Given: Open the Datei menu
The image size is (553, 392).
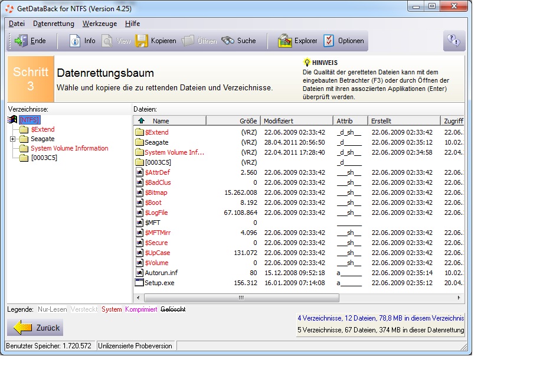Looking at the screenshot, I should point(17,24).
